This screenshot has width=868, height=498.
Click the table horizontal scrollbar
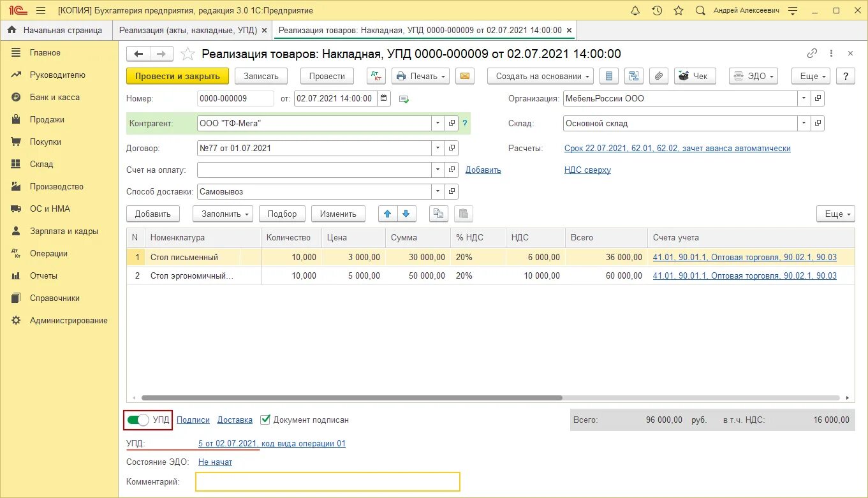pos(351,398)
